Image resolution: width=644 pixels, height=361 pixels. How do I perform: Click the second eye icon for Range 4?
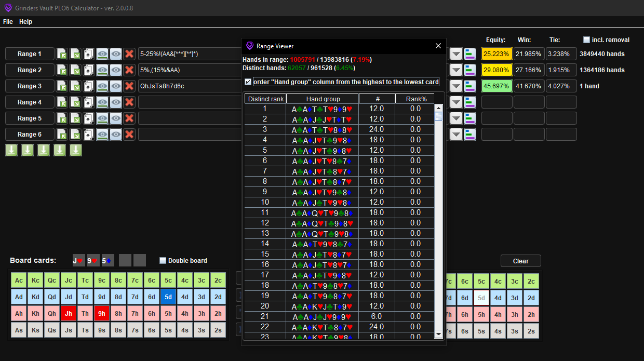(x=115, y=102)
